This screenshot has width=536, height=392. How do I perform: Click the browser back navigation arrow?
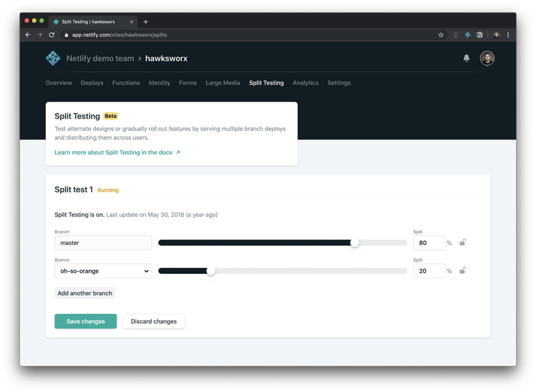click(27, 34)
